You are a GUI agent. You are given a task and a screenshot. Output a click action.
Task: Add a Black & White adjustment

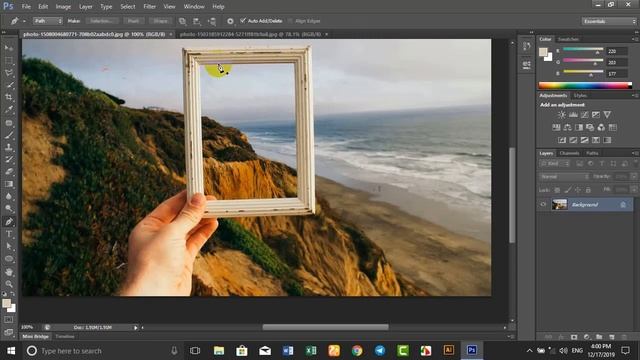coord(579,127)
